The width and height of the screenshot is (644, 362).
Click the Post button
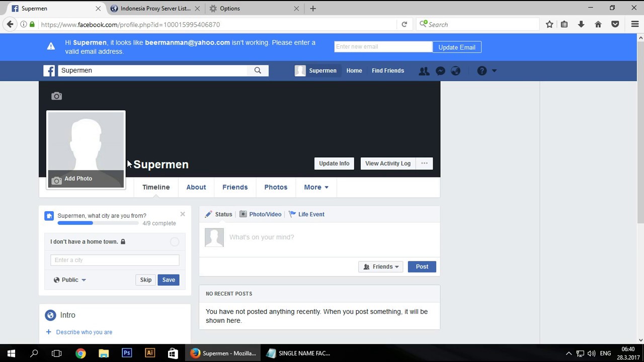point(422,267)
